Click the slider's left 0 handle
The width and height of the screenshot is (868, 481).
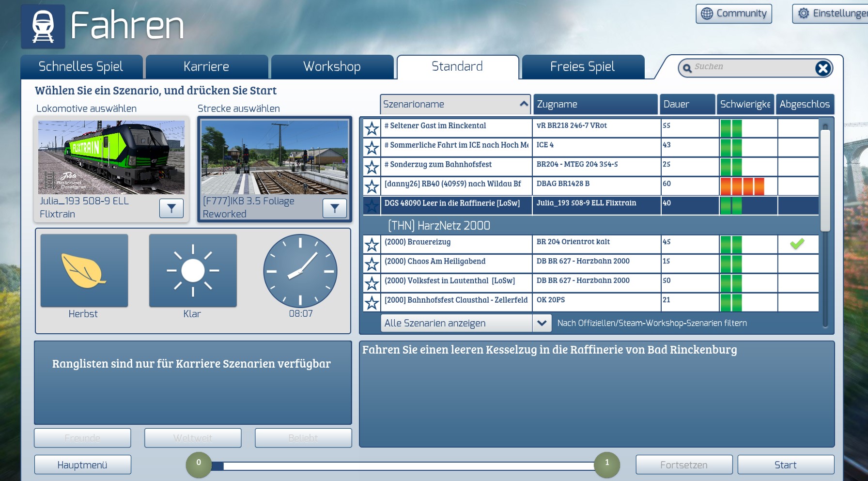[199, 465]
